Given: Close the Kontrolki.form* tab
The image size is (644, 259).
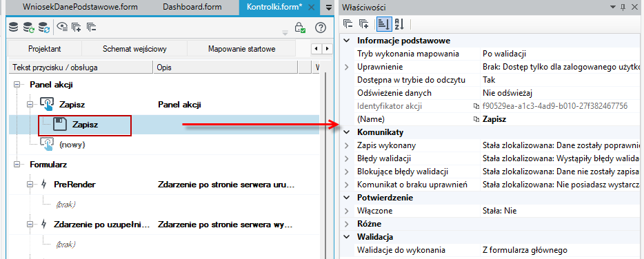Looking at the screenshot, I should tap(311, 7).
